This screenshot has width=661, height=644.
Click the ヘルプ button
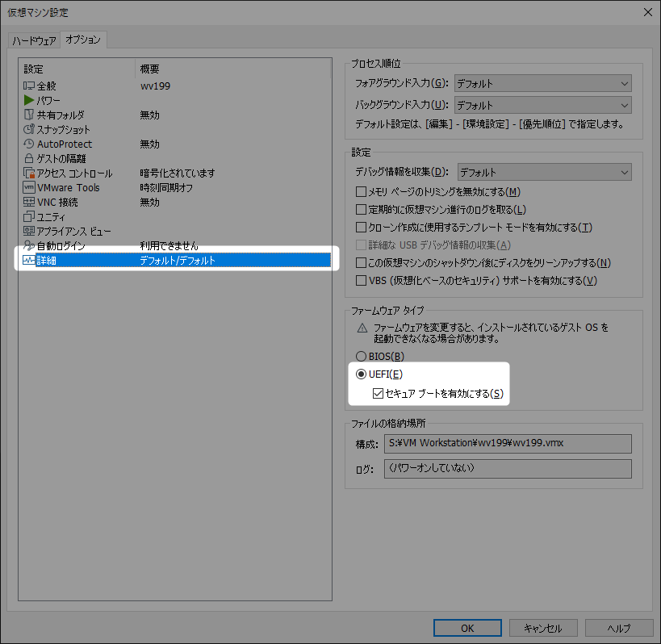619,628
